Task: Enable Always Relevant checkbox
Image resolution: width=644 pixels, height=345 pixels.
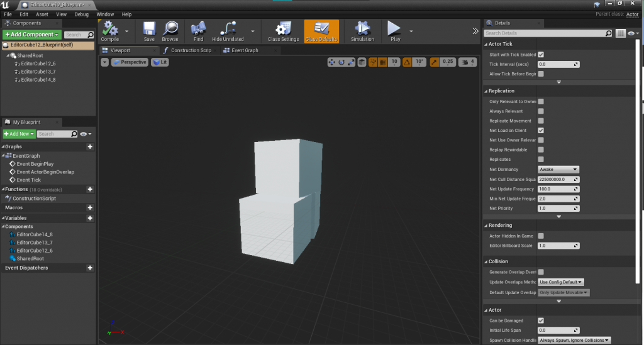Action: click(541, 111)
